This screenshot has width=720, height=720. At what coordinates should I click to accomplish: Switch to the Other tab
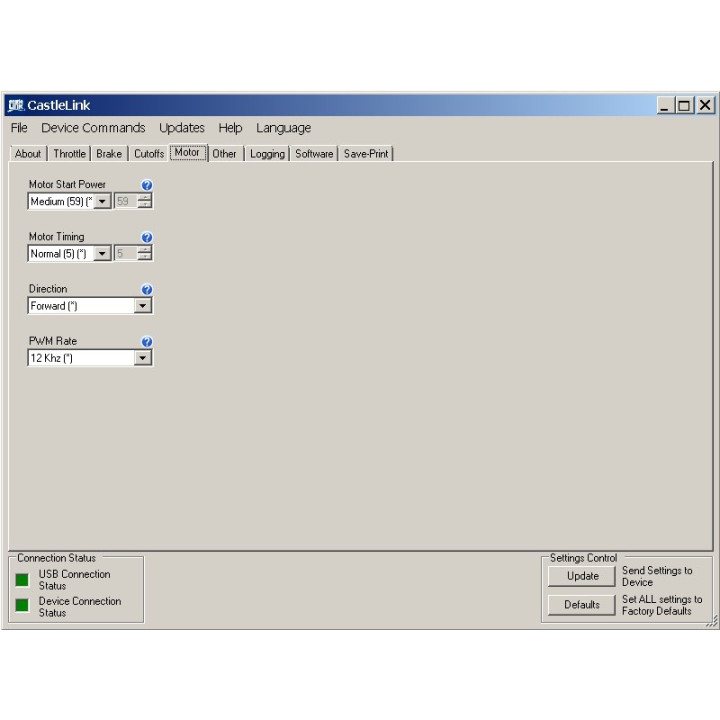(224, 154)
